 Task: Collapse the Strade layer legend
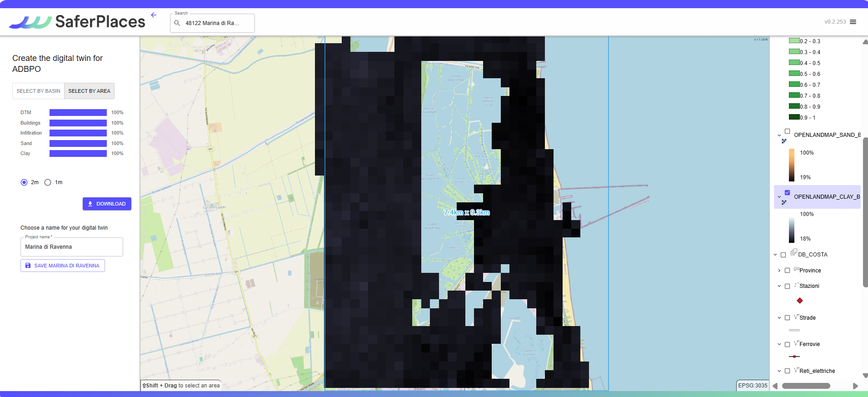click(779, 318)
